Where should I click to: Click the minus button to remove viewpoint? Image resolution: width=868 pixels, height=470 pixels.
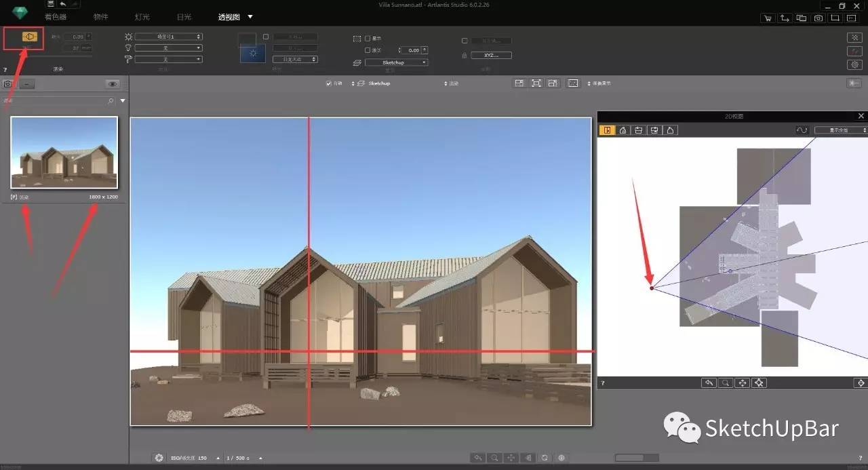pyautogui.click(x=25, y=84)
